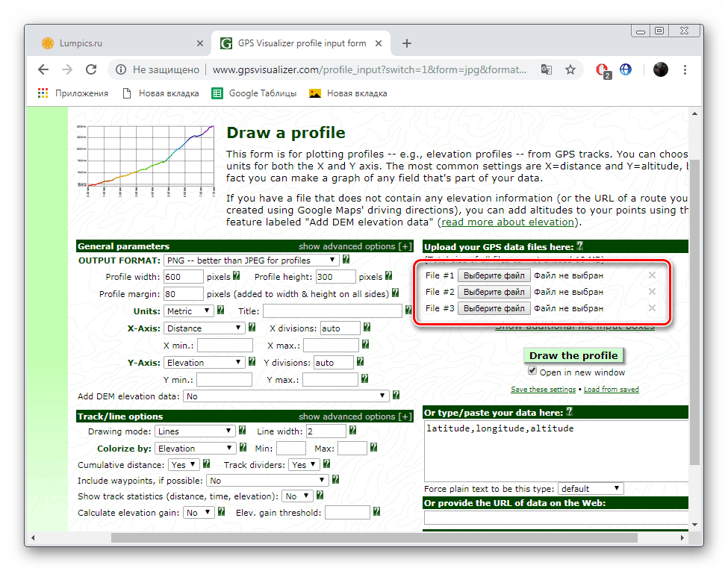Click the type/paste data text area

point(556,451)
